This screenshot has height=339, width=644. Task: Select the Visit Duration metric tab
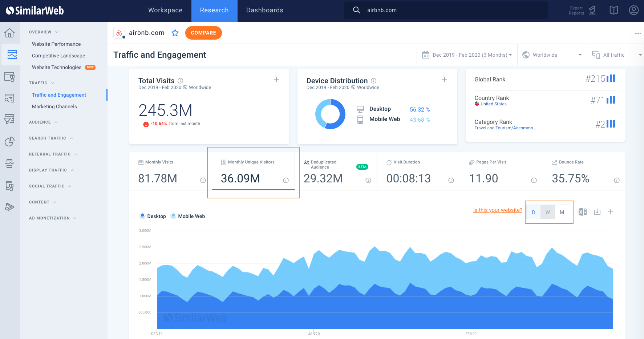click(x=419, y=171)
